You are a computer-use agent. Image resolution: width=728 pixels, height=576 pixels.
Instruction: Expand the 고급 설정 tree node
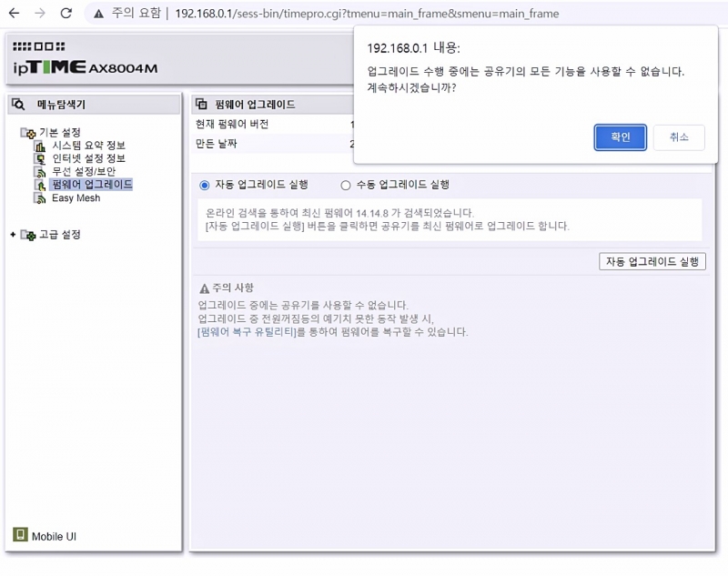13,235
